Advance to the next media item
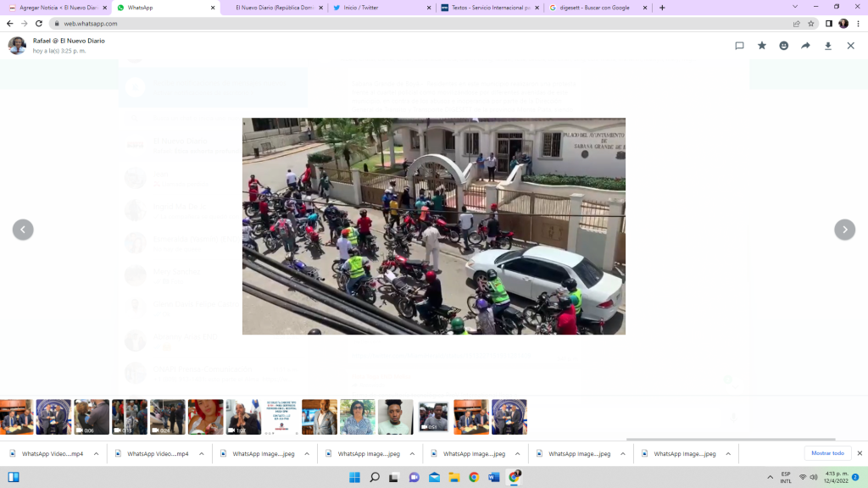 tap(844, 230)
